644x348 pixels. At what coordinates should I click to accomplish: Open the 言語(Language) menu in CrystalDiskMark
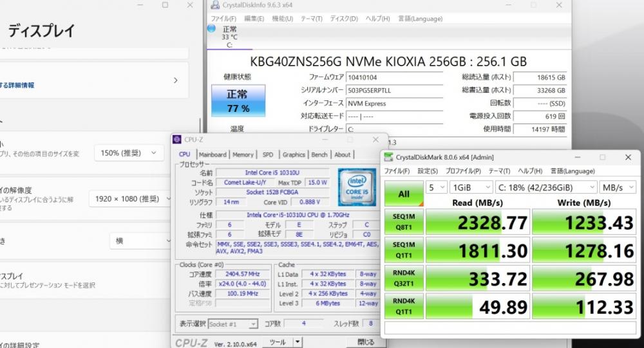coord(573,171)
